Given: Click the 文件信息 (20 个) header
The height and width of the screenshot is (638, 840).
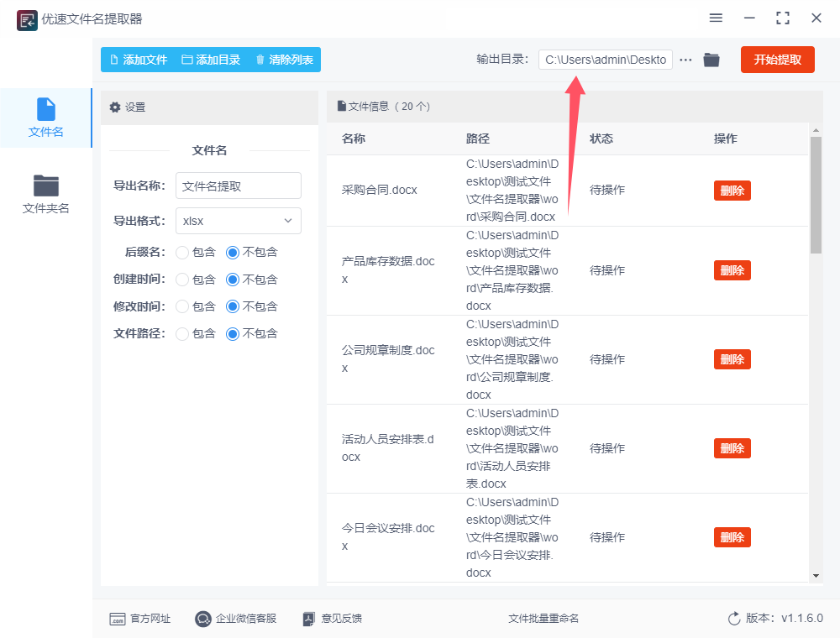Looking at the screenshot, I should click(384, 107).
